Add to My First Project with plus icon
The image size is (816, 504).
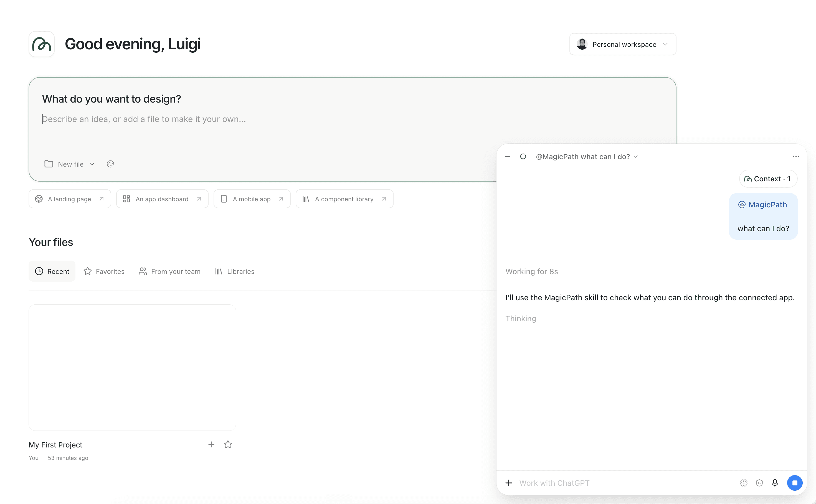pyautogui.click(x=211, y=444)
